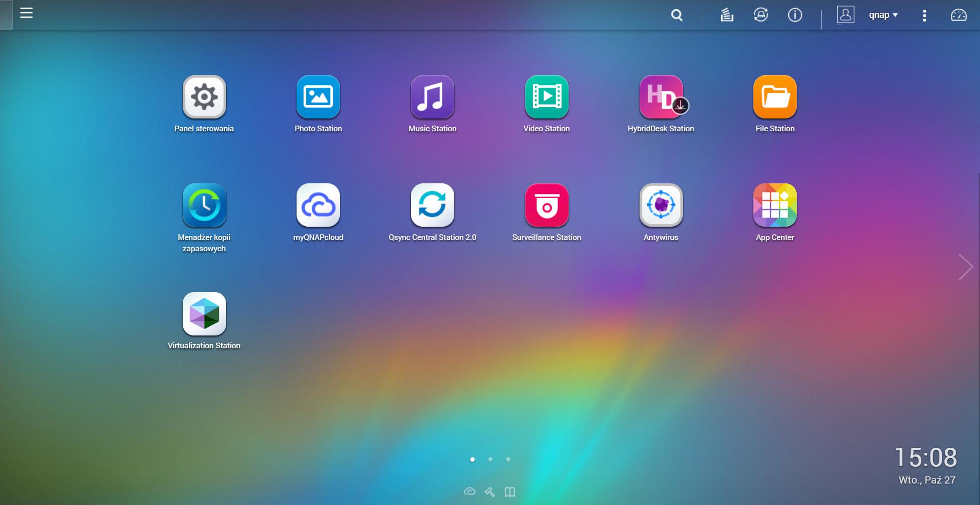Launch Qsync Central Station 2.0

pos(432,205)
